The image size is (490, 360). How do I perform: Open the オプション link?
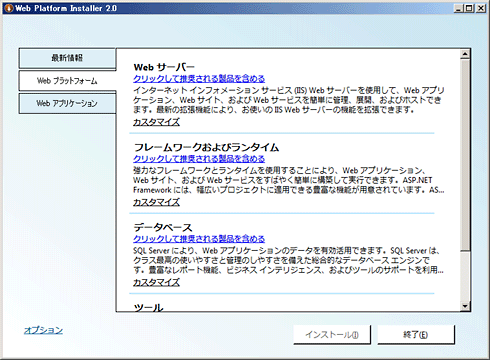pyautogui.click(x=43, y=330)
